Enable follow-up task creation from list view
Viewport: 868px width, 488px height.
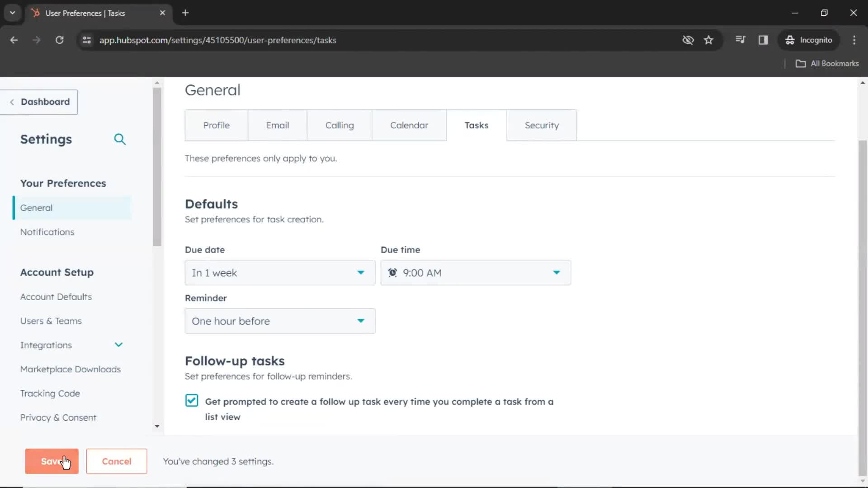point(191,400)
